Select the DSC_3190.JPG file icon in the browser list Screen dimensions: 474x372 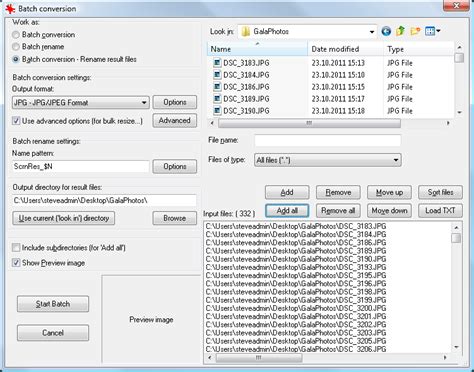coord(217,111)
